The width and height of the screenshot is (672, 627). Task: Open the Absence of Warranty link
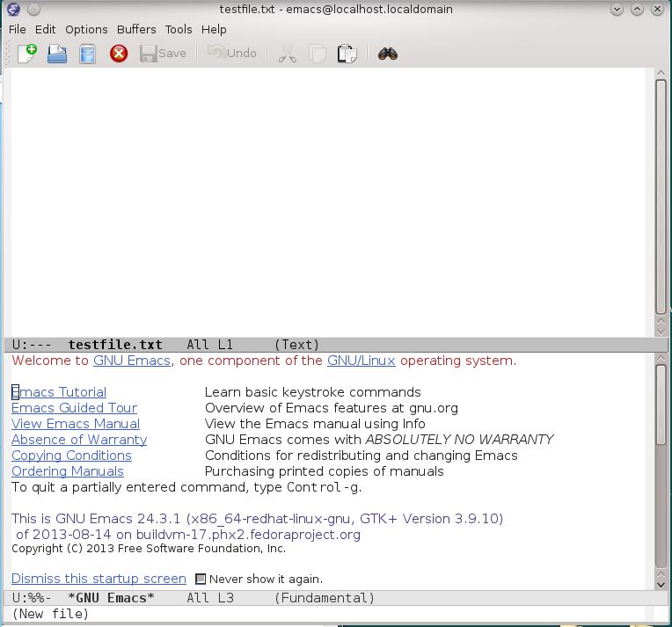[x=79, y=440]
